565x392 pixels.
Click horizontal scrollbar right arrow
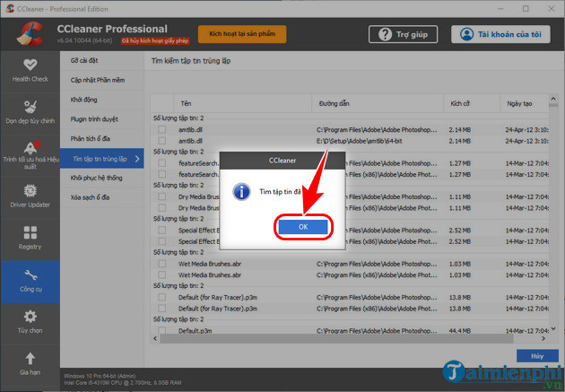(543, 339)
